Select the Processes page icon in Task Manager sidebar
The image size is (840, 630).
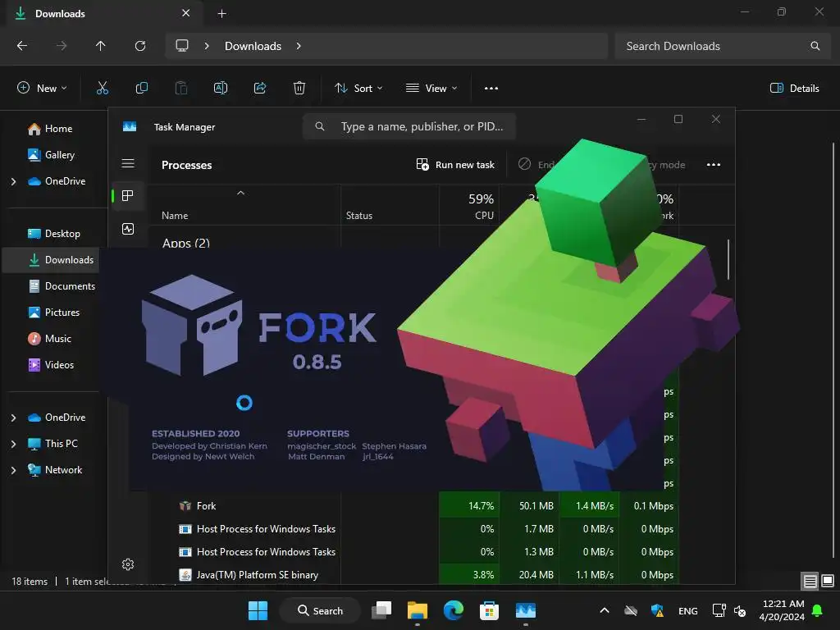point(127,196)
